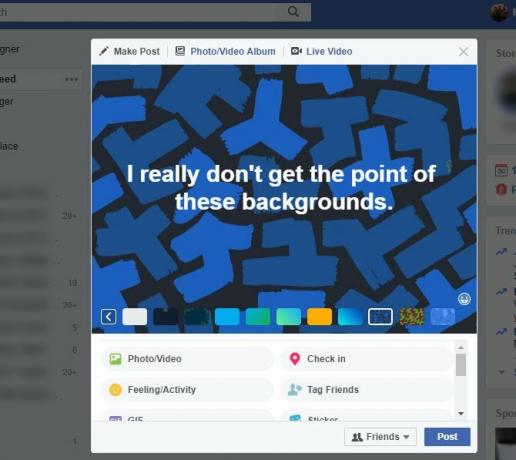Open emoji picker smiley icon
The height and width of the screenshot is (460, 516).
(464, 299)
